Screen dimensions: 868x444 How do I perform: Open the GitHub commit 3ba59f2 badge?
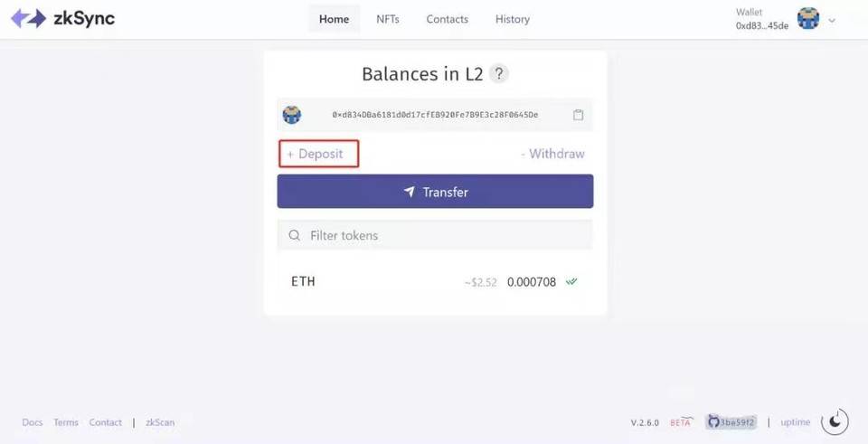[x=731, y=422]
